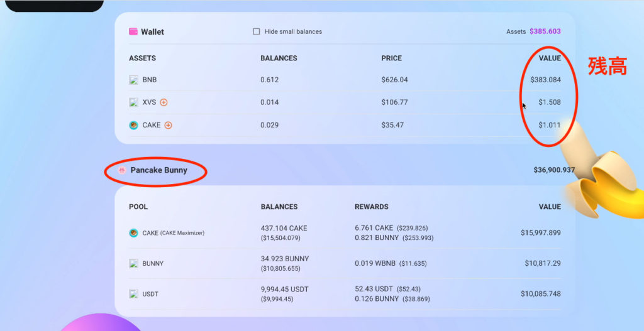644x331 pixels.
Task: Click the pool table VALUE header
Action: point(550,207)
